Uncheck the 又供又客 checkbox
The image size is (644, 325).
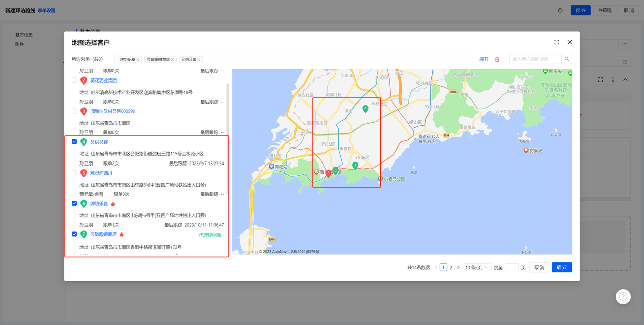point(74,142)
